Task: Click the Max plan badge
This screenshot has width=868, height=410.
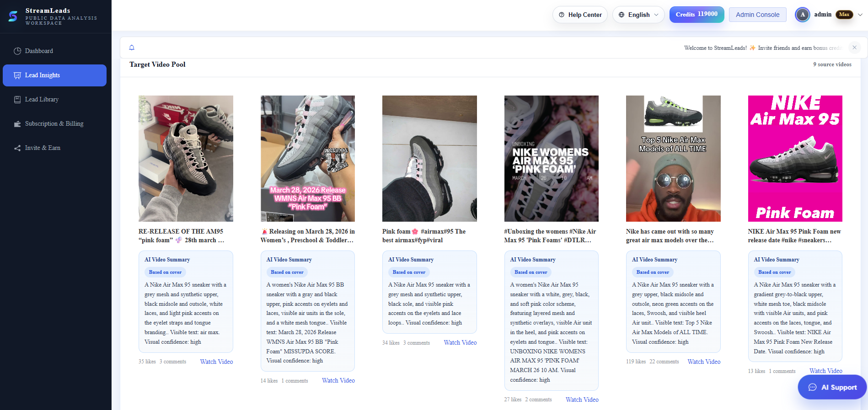Action: pos(844,14)
